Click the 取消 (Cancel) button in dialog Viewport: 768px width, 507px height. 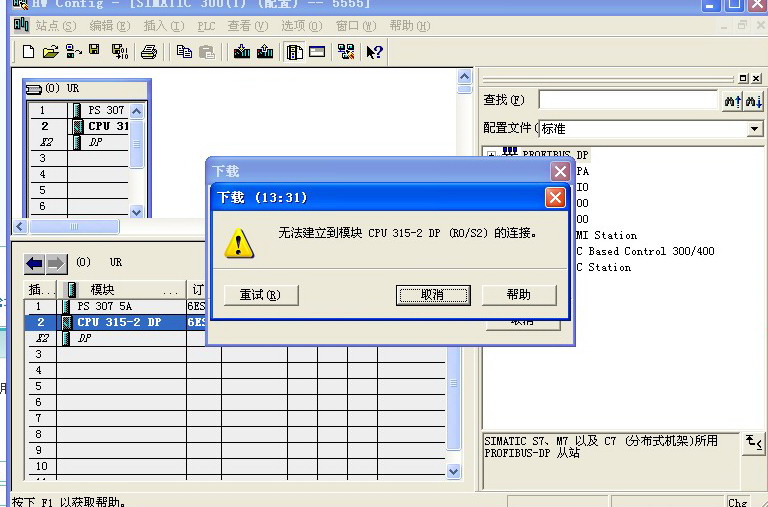[x=432, y=295]
